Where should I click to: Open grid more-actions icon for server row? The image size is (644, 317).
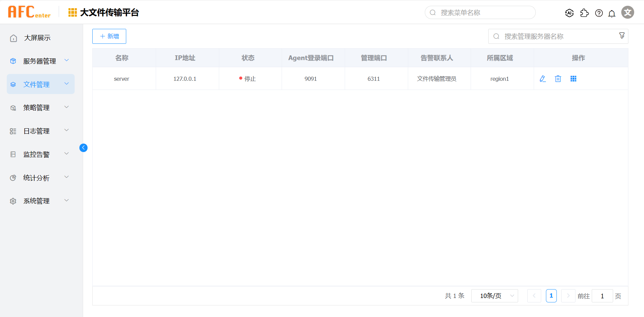click(573, 79)
